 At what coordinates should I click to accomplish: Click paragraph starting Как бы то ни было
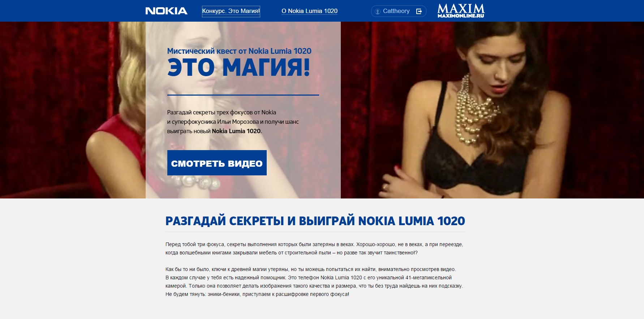click(314, 282)
